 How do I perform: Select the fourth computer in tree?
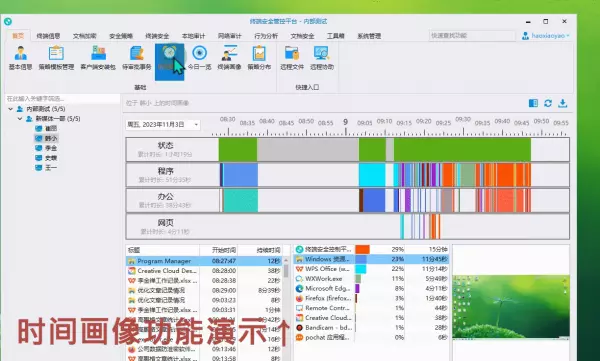(46, 158)
